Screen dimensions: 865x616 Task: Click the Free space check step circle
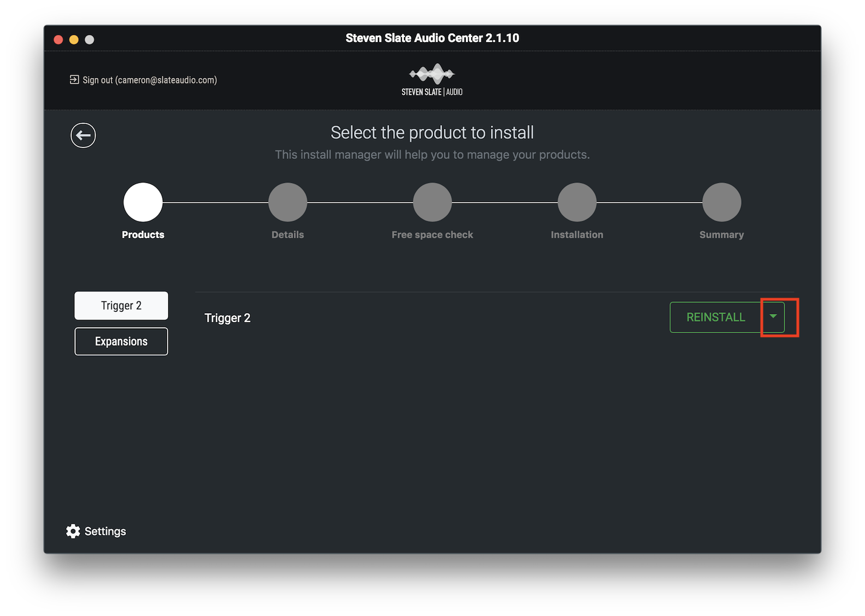(432, 202)
